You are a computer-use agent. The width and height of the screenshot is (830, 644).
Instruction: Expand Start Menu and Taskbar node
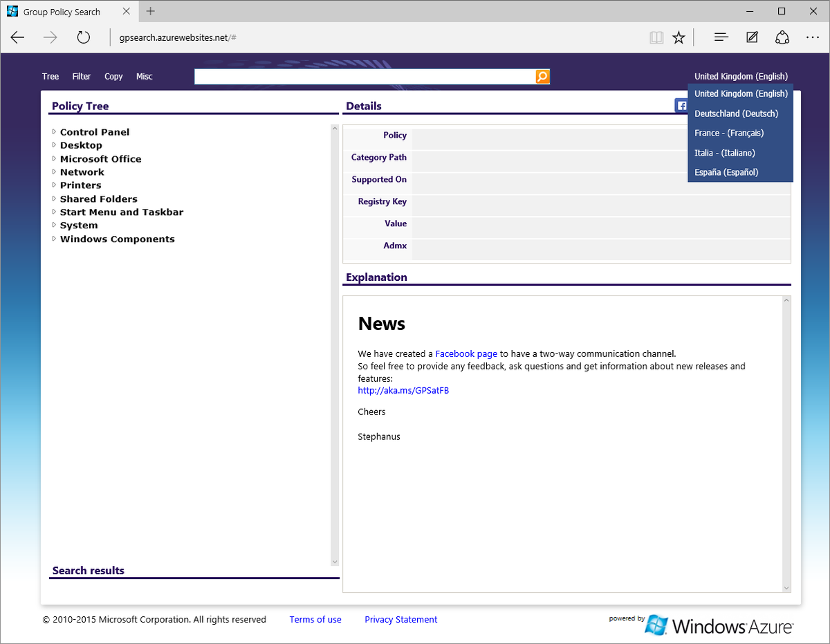pyautogui.click(x=54, y=212)
